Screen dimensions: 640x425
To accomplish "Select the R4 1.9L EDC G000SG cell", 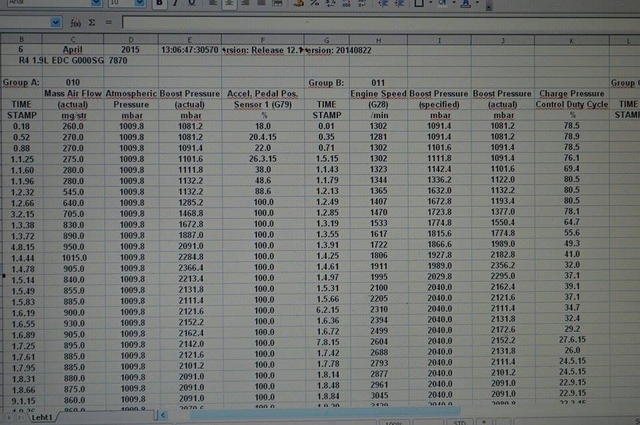I will 61,60.
